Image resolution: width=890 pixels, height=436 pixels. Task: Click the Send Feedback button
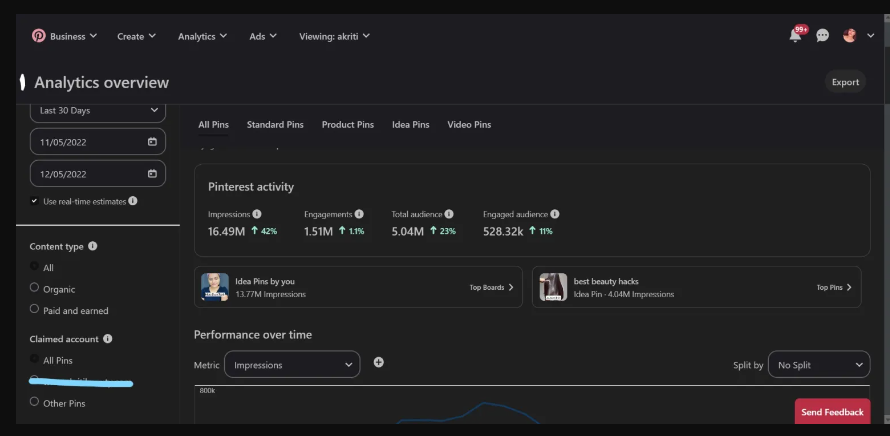(x=832, y=412)
